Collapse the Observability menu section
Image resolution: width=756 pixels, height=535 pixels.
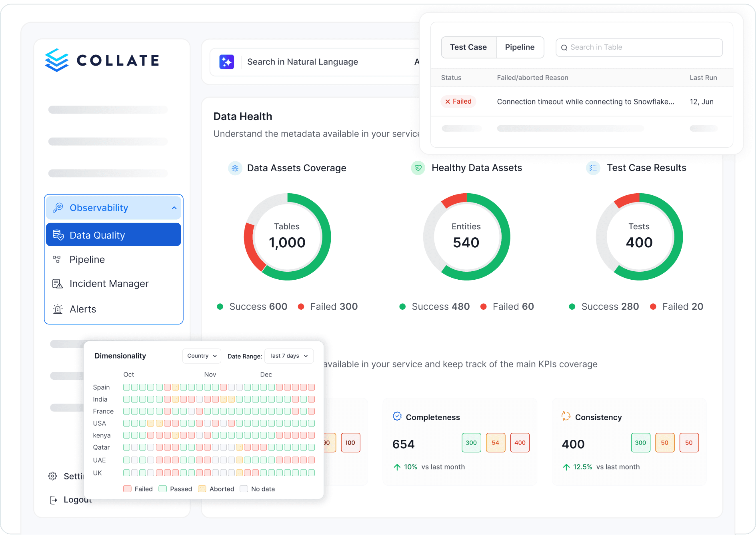pos(174,208)
